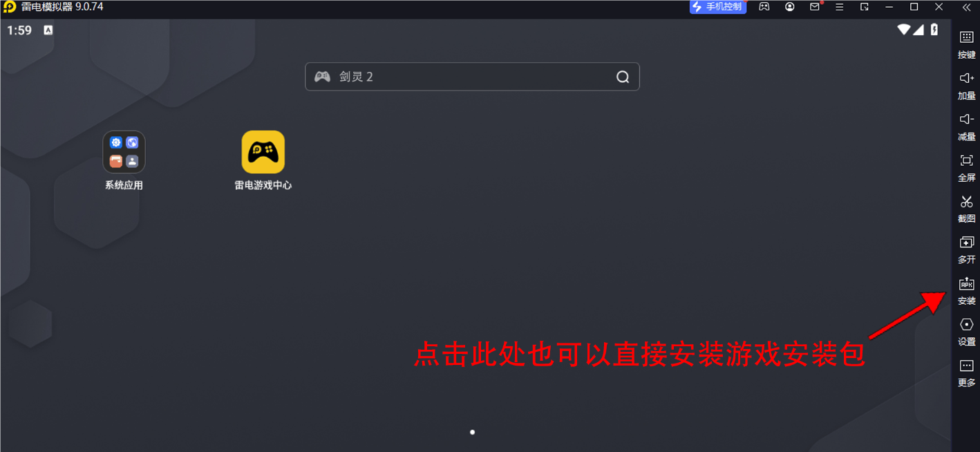The width and height of the screenshot is (980, 452).
Task: Open the hamburger menu in title bar
Action: coord(839,7)
